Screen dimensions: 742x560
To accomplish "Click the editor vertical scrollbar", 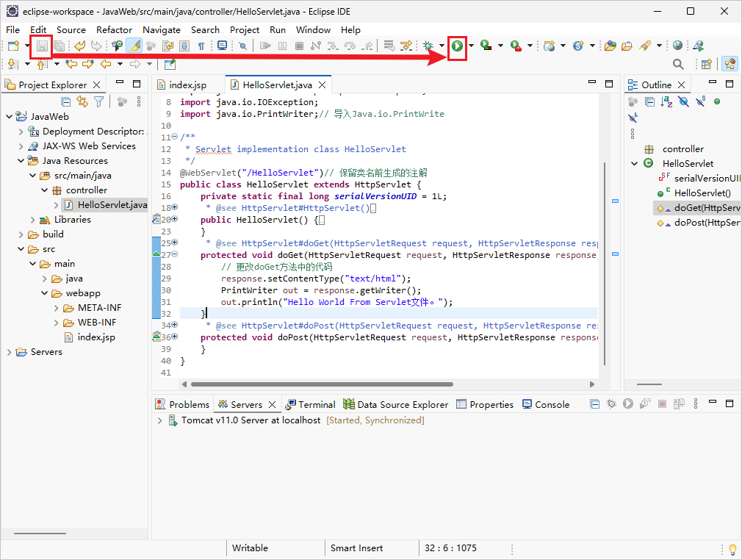I will click(605, 264).
